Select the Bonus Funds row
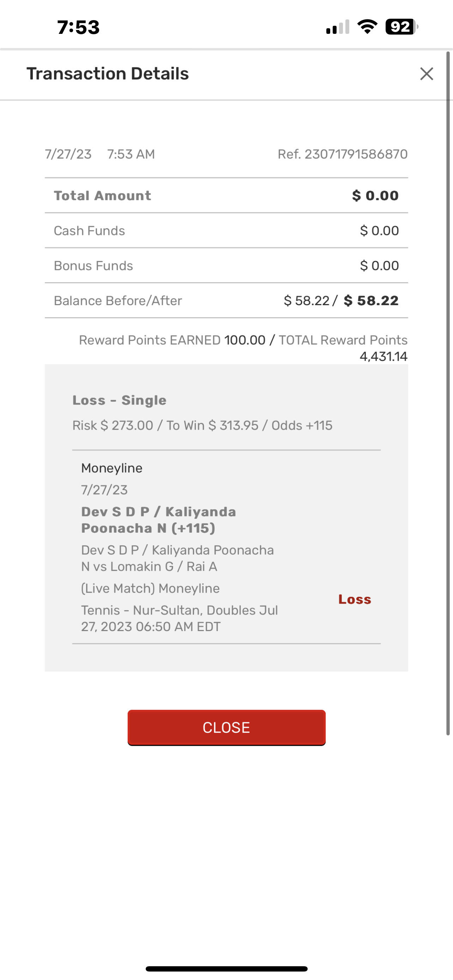This screenshot has width=453, height=980. pyautogui.click(x=226, y=266)
